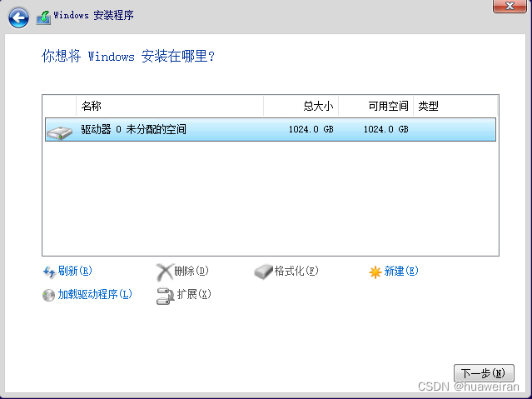Click the refresh arrows icon
The width and height of the screenshot is (532, 399).
pos(49,272)
